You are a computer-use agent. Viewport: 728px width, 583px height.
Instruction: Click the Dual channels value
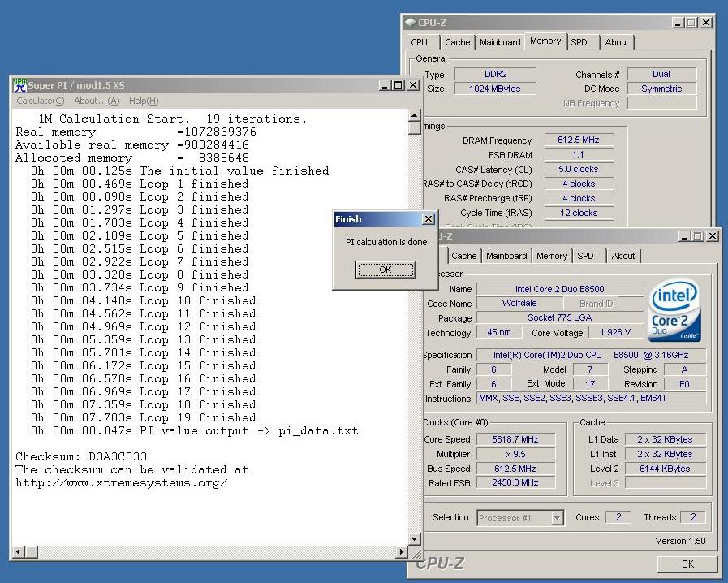tap(661, 74)
